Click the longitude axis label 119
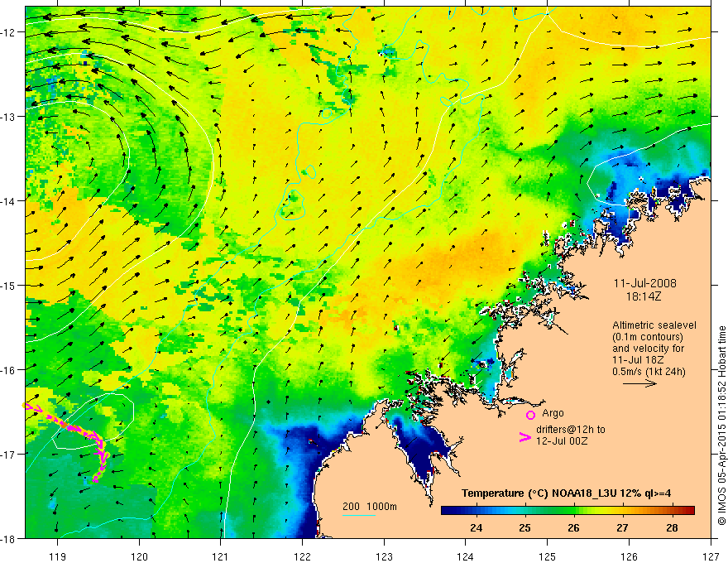The image size is (728, 563). point(58,556)
